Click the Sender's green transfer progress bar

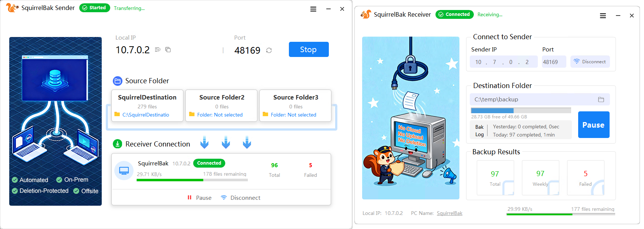click(192, 180)
